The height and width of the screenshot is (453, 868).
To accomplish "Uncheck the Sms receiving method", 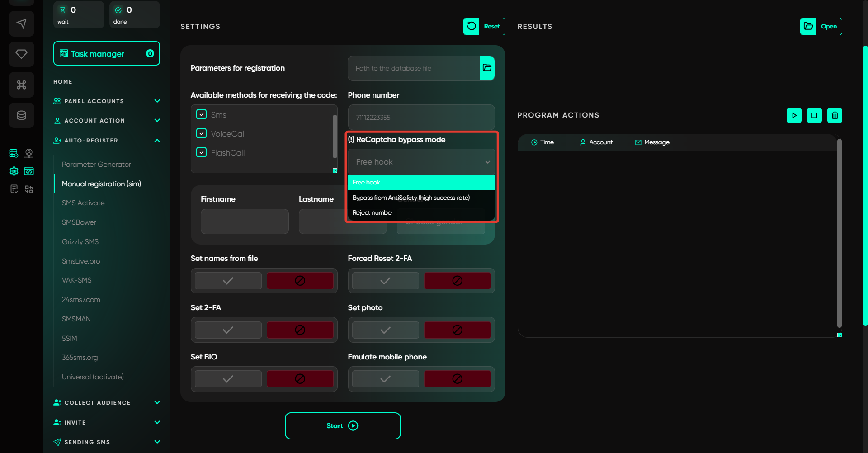I will coord(202,114).
